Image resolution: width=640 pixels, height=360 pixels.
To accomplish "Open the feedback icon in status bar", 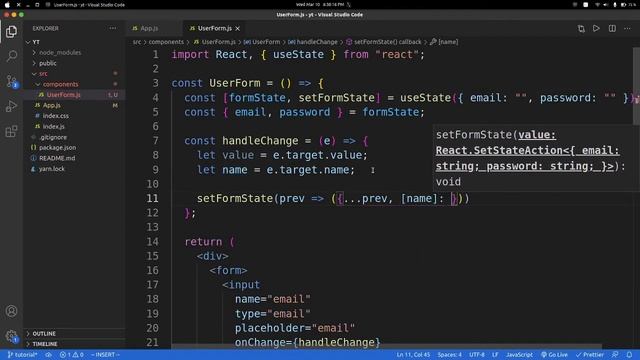I will point(615,355).
